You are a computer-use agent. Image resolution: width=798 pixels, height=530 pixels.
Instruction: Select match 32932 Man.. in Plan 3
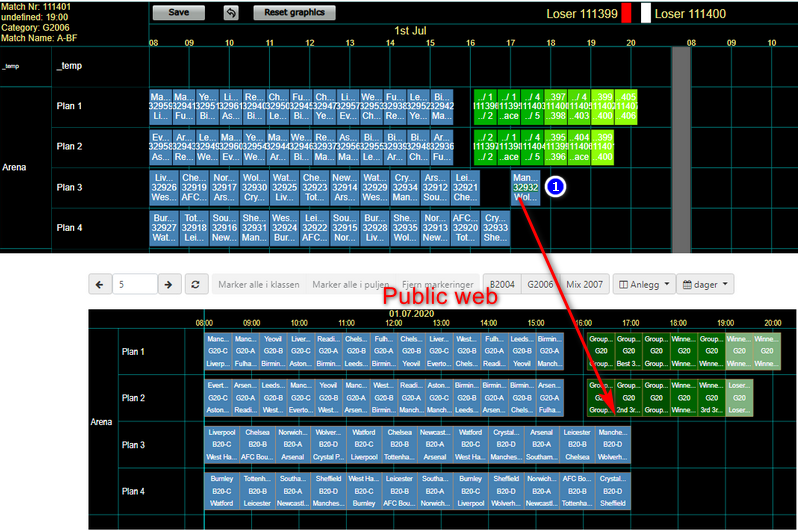(x=525, y=188)
